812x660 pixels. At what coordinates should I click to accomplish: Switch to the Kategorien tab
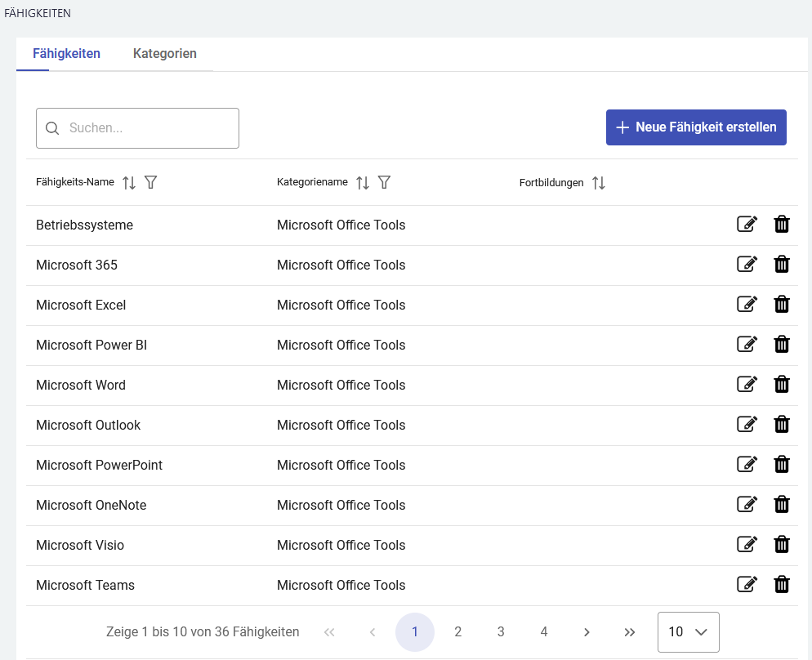pos(164,54)
